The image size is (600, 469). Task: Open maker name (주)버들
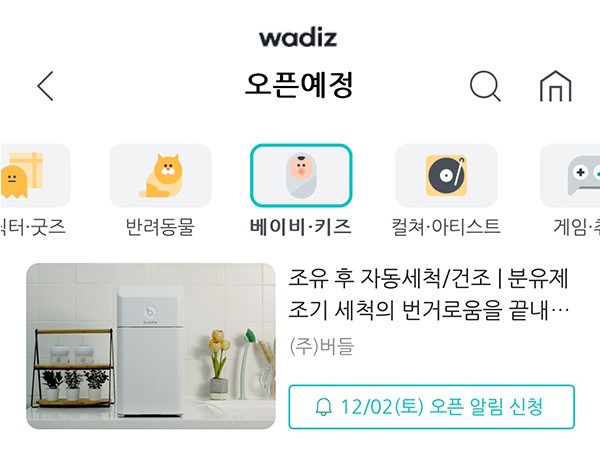click(321, 347)
